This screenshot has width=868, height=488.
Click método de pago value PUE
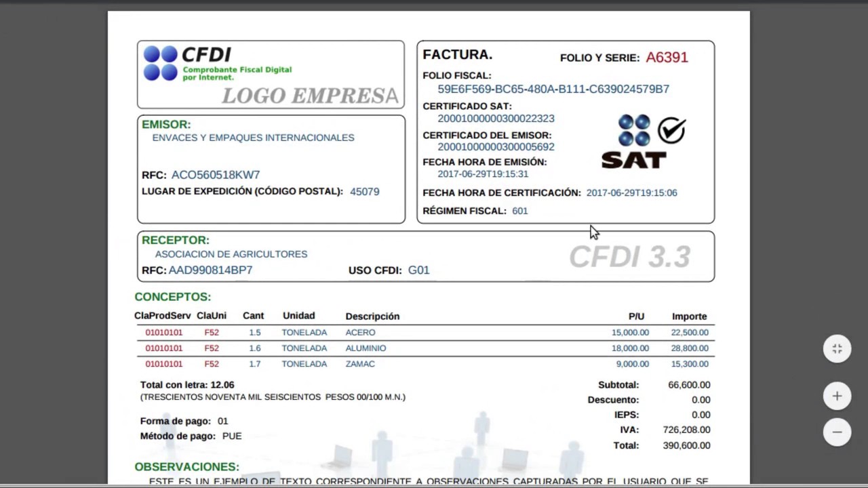tap(232, 436)
